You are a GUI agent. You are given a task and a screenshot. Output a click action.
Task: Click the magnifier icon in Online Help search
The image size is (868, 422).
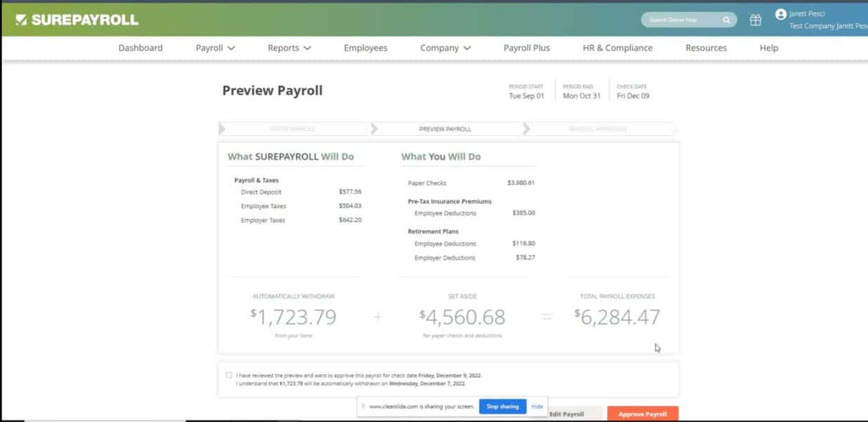[727, 20]
